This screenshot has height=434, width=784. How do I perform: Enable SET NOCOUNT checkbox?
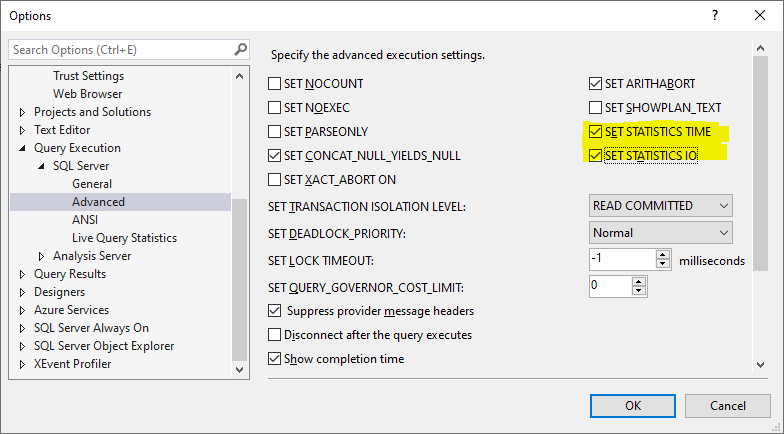tap(276, 84)
